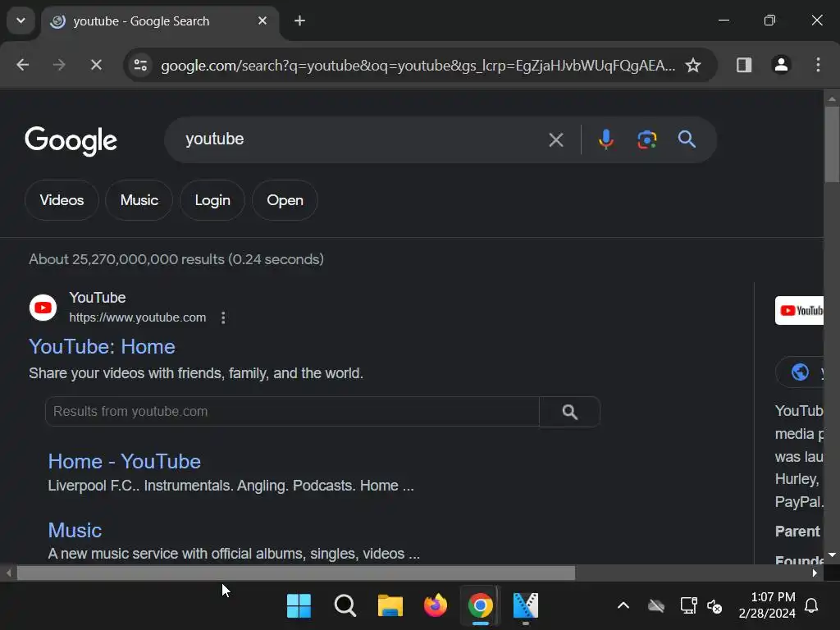840x630 pixels.
Task: Select the youtube - Google Search tab
Action: (x=160, y=21)
